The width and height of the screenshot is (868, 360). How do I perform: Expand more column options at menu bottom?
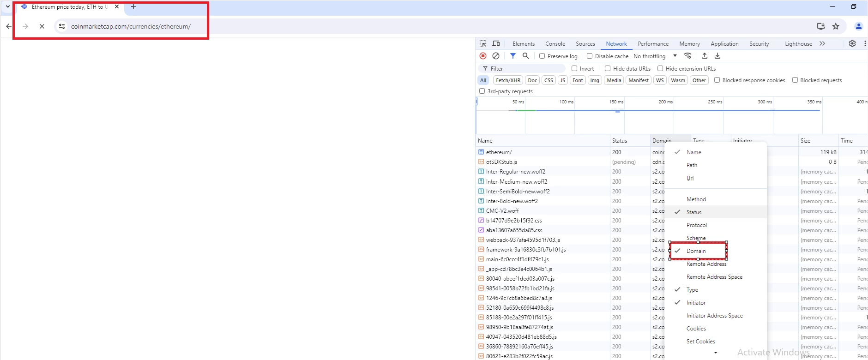pos(716,353)
